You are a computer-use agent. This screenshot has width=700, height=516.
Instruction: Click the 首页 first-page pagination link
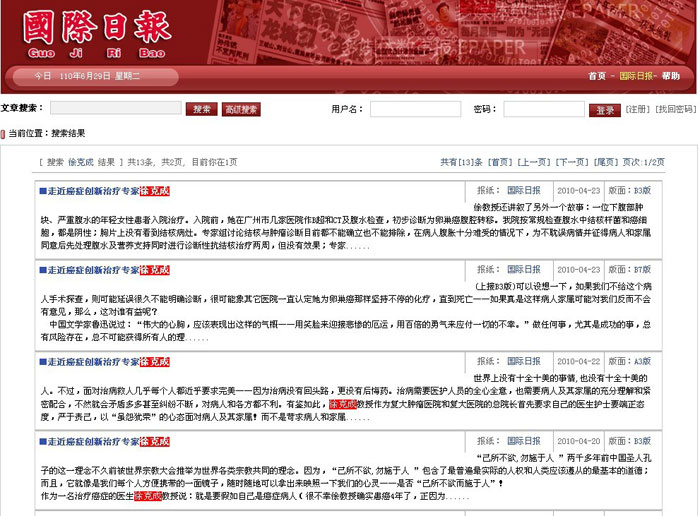(x=499, y=162)
